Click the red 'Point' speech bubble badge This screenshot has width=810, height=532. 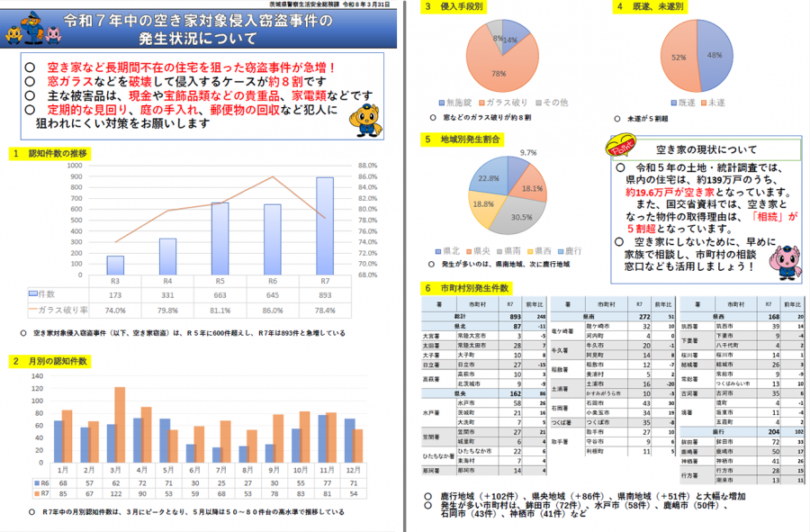[619, 146]
